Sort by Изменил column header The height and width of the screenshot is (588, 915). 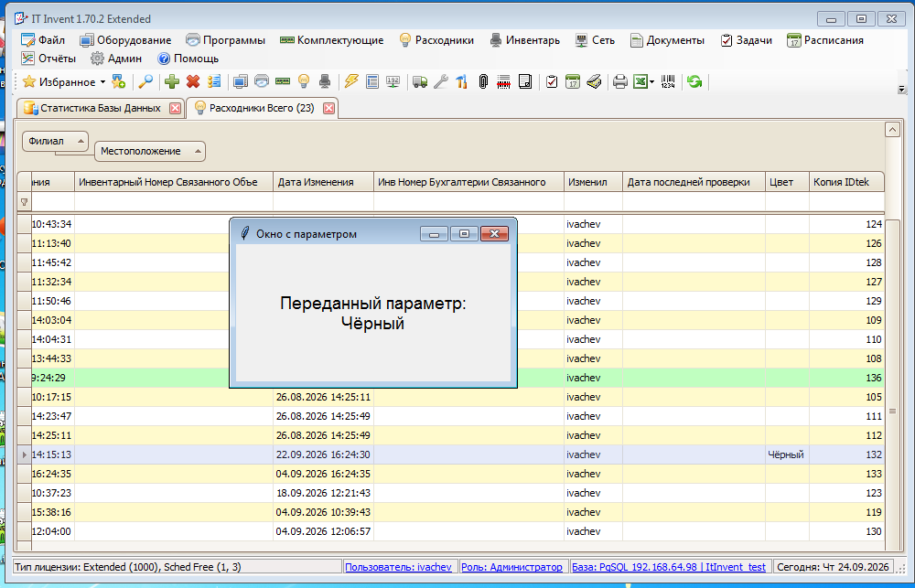pos(594,182)
